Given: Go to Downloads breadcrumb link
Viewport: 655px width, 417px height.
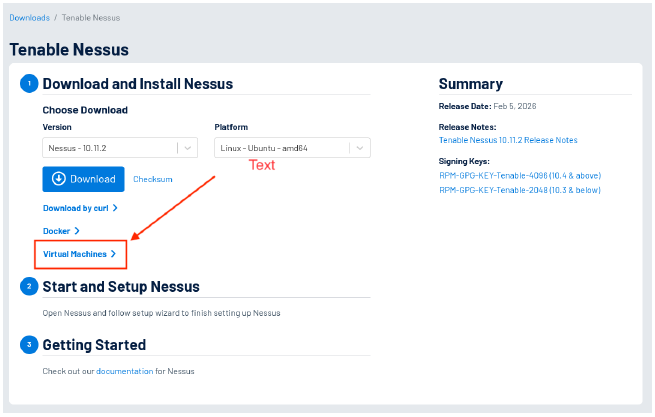Looking at the screenshot, I should (x=30, y=18).
